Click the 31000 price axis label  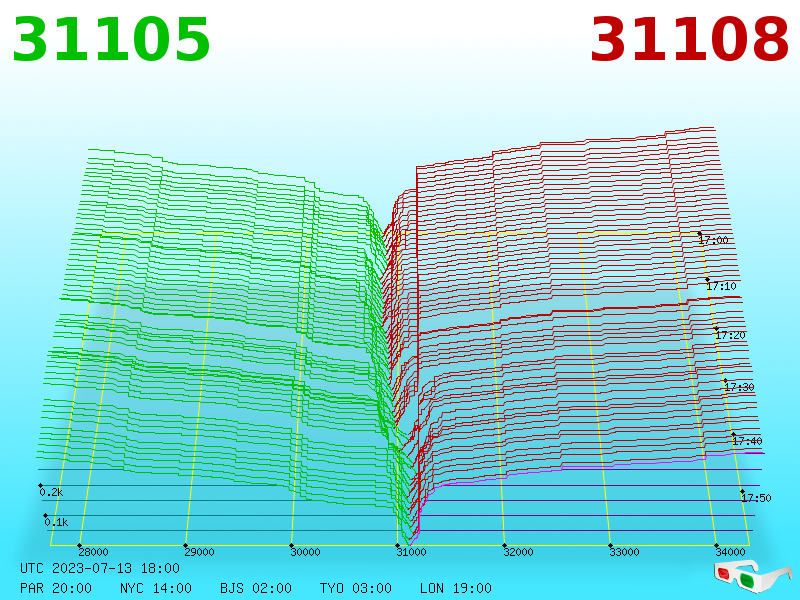412,552
